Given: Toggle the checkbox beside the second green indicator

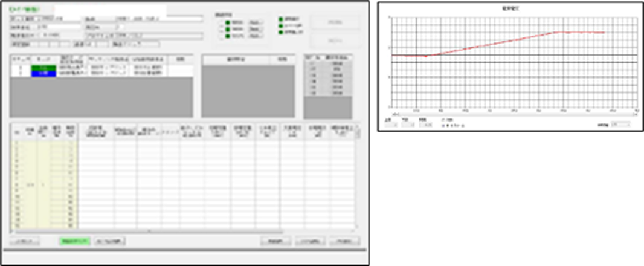Looking at the screenshot, I should pyautogui.click(x=221, y=30).
